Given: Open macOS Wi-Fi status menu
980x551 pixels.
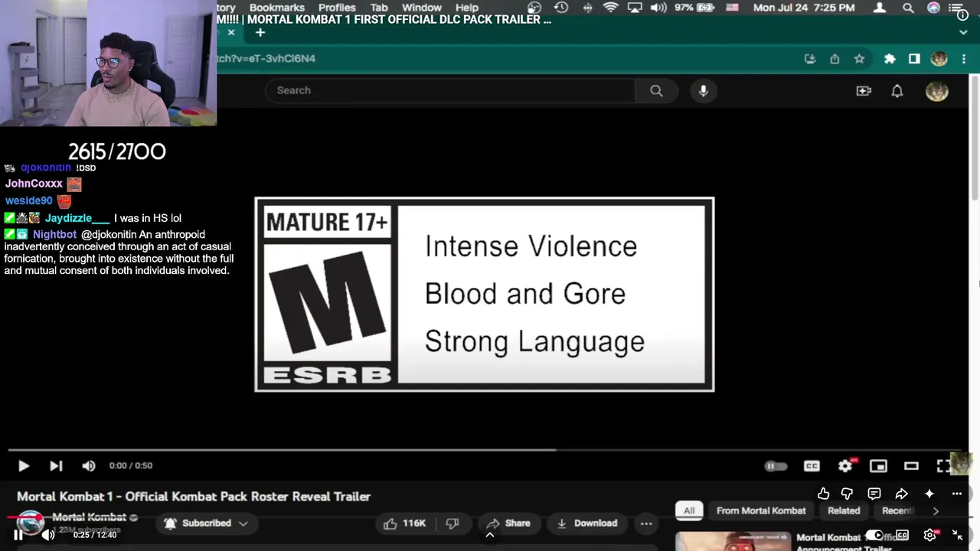Looking at the screenshot, I should coord(610,8).
